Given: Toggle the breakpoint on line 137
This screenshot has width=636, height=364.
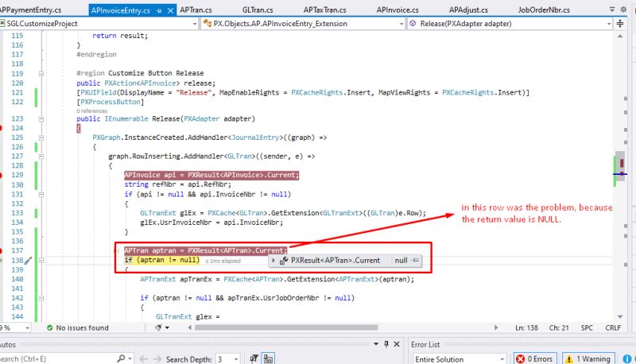Looking at the screenshot, I should 1,250.
